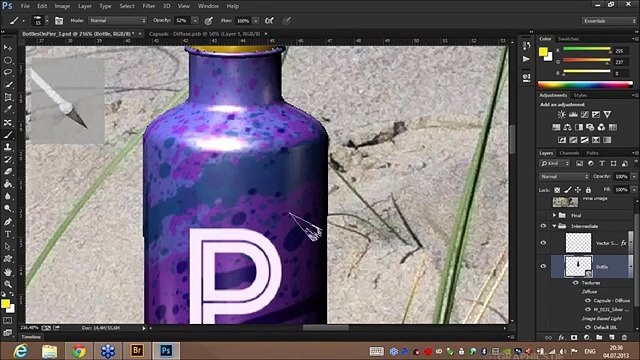Click the color spectrum ramp
640x360 pixels.
coord(585,85)
